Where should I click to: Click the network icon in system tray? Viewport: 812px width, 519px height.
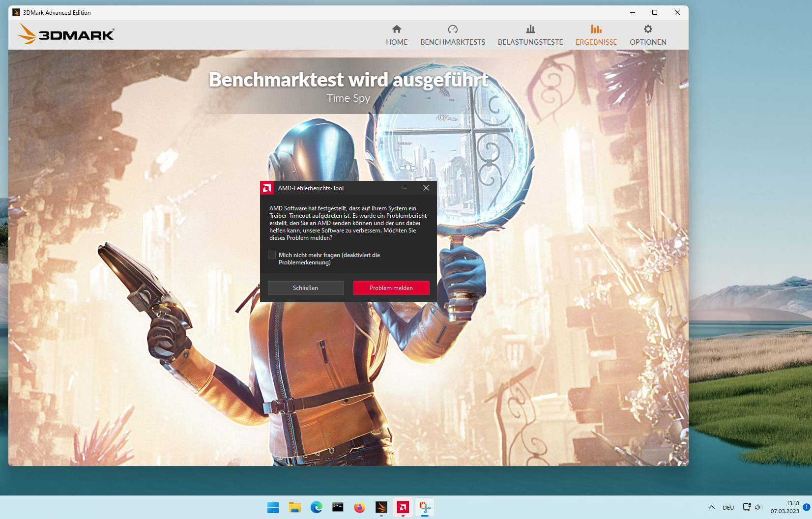click(x=747, y=507)
